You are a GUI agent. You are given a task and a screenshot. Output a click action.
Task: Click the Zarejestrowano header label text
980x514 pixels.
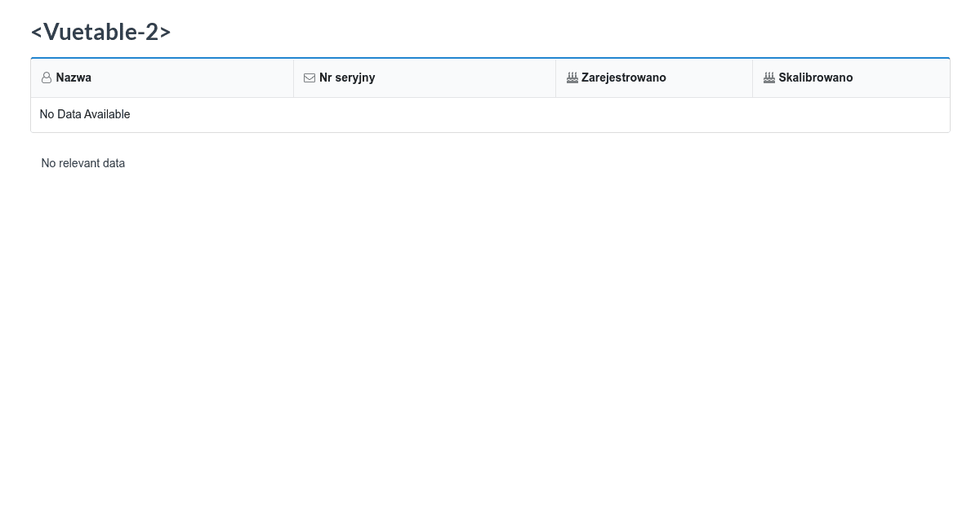coord(624,78)
